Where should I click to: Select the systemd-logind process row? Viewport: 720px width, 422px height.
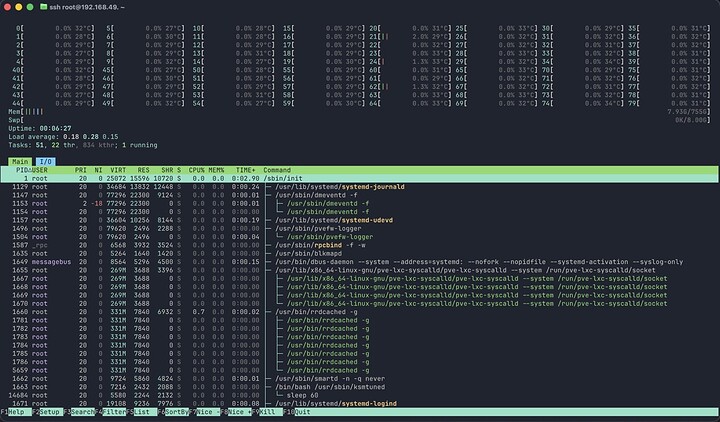[x=360, y=404]
